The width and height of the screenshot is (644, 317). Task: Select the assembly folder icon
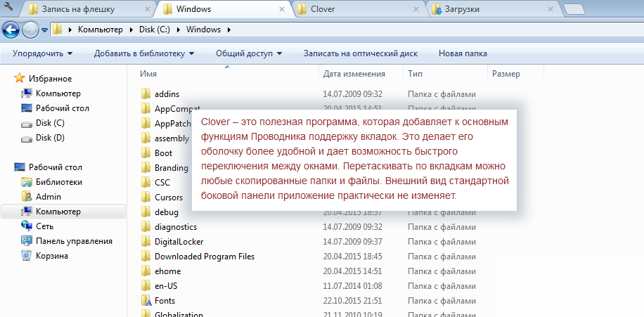click(146, 138)
